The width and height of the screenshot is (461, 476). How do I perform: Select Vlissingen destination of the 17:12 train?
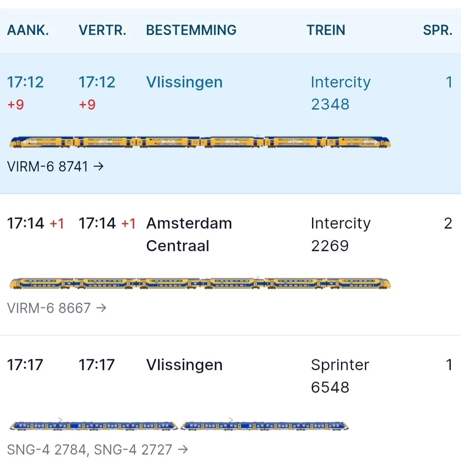coord(184,82)
